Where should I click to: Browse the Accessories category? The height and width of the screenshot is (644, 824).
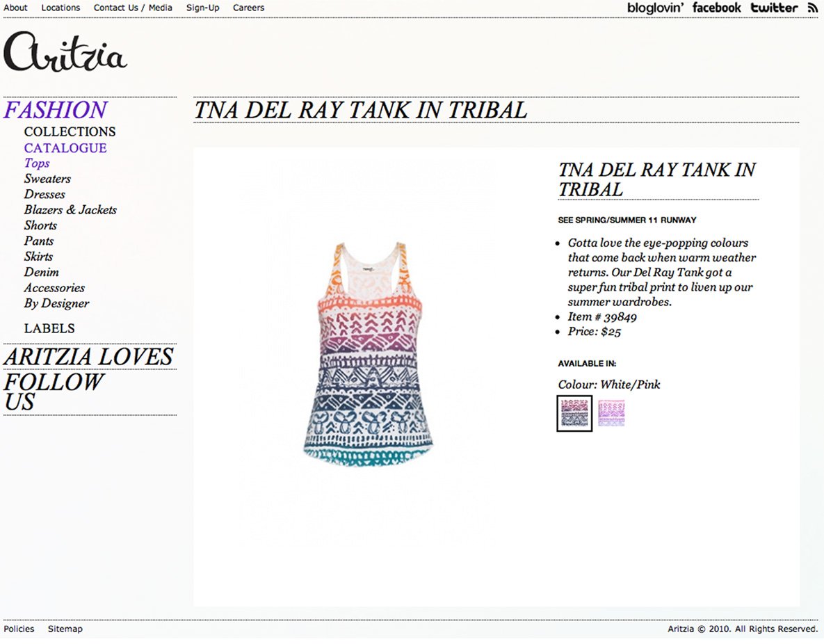click(x=54, y=287)
